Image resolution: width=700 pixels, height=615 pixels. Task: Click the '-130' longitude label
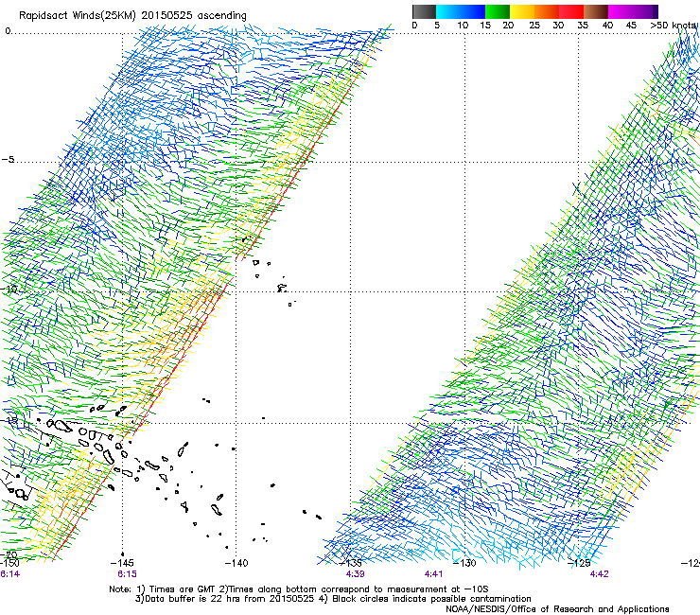(464, 563)
